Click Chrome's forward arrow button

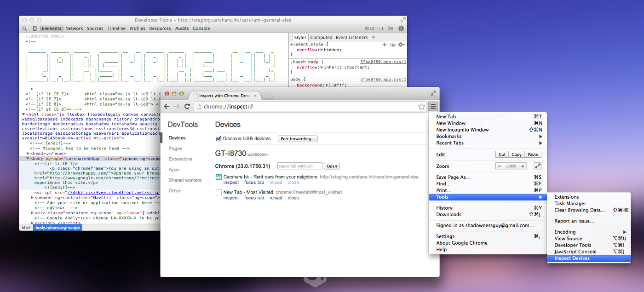177,106
